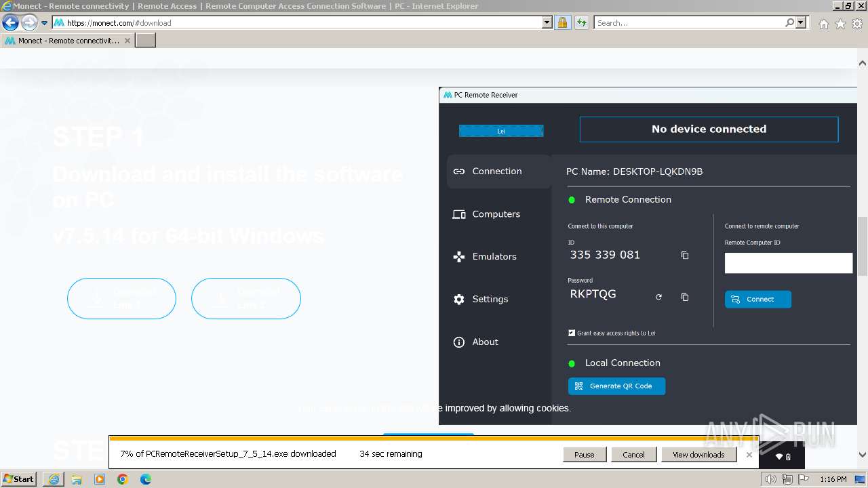Click the 1:16 PM system clock
This screenshot has width=868, height=488.
(833, 479)
